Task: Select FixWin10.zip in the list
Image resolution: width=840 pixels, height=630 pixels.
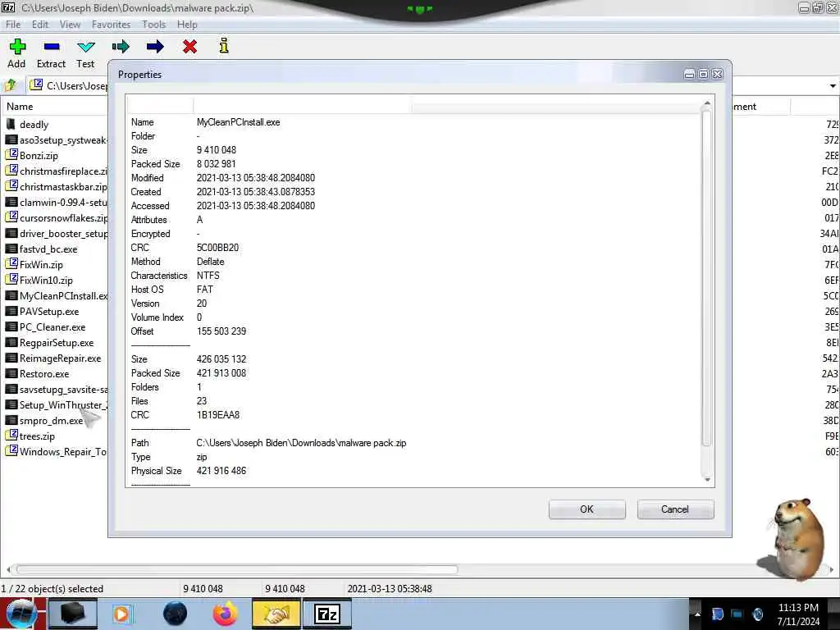Action: click(46, 281)
